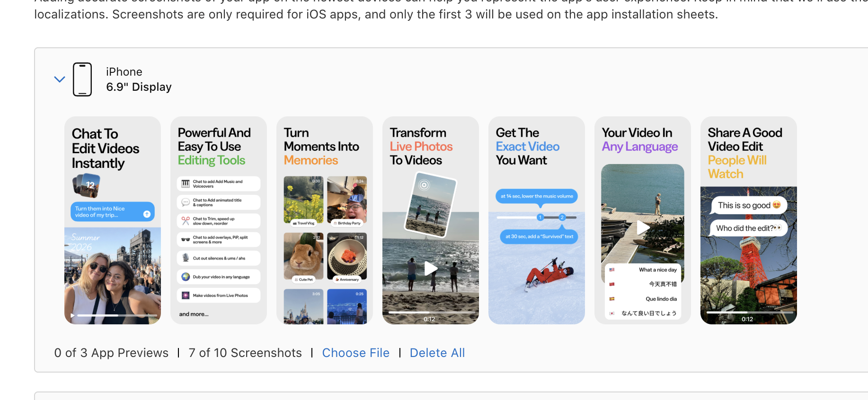Open the Choose File link
Image resolution: width=868 pixels, height=400 pixels.
[x=356, y=353]
